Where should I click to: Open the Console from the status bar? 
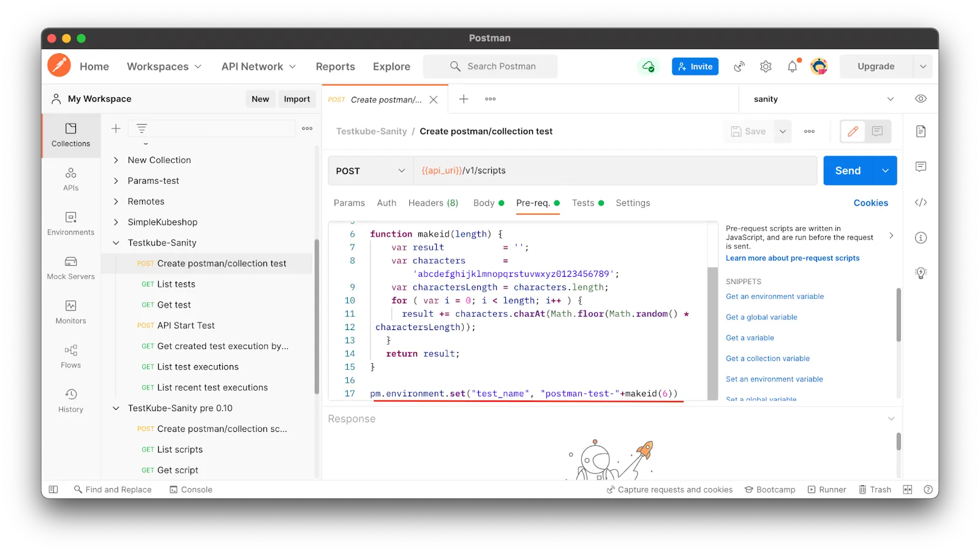pyautogui.click(x=190, y=489)
